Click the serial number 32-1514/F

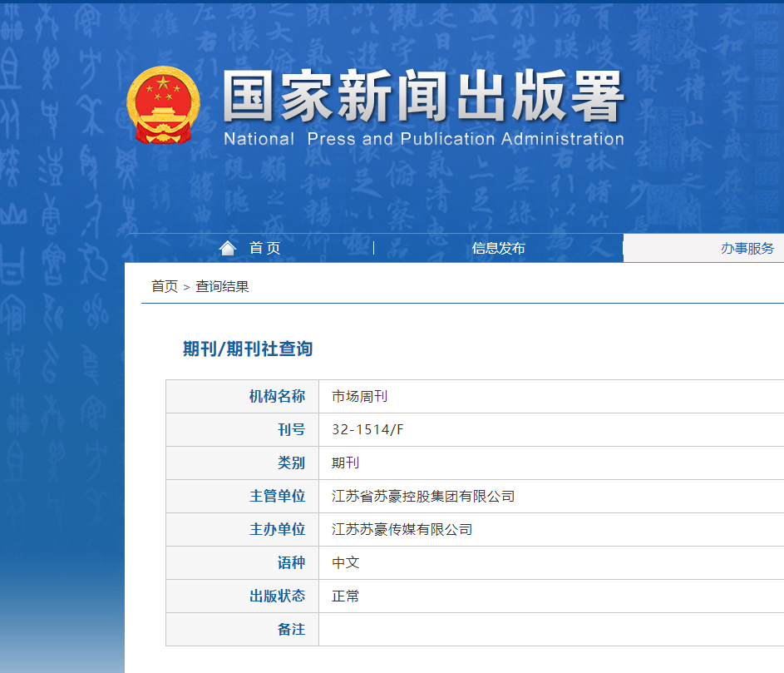coord(367,430)
